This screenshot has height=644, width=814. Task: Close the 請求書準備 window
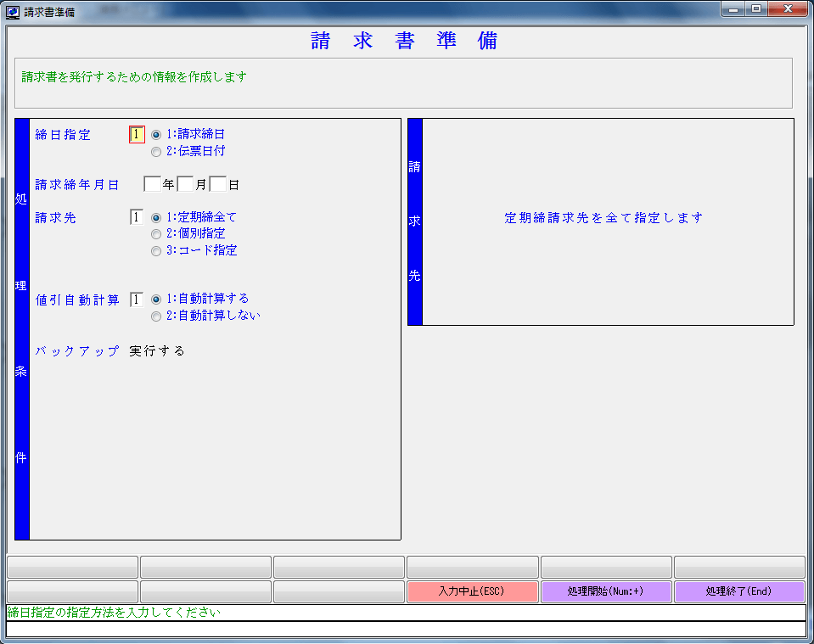[x=788, y=8]
